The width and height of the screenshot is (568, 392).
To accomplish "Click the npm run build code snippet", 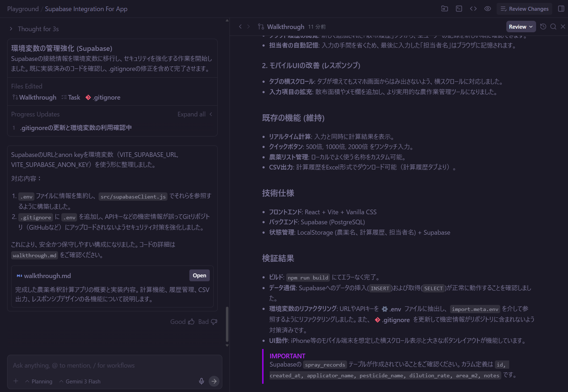I will 308,278.
